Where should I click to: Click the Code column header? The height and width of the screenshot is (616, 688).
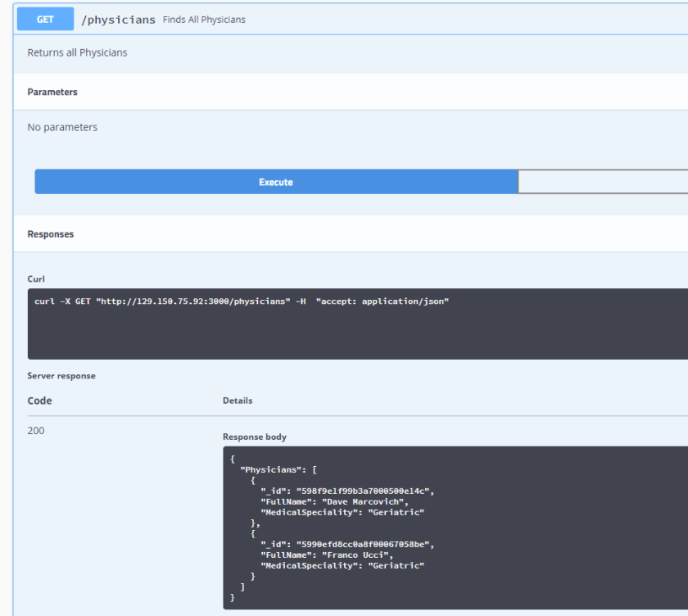[39, 401]
